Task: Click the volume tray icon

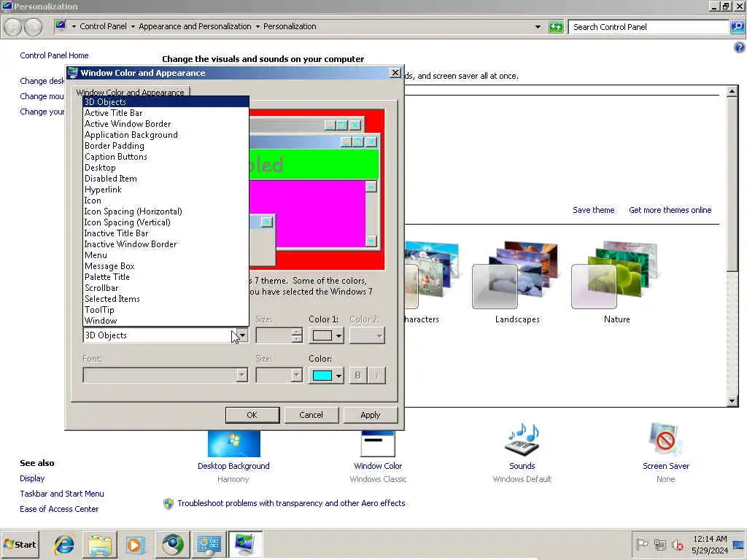Action: (x=677, y=544)
